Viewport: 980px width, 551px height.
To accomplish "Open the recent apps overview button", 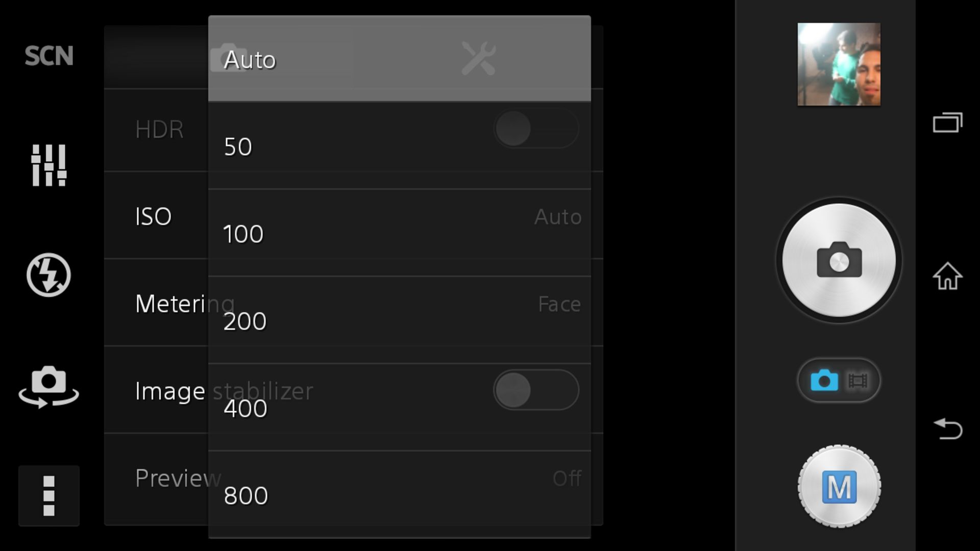I will [947, 122].
